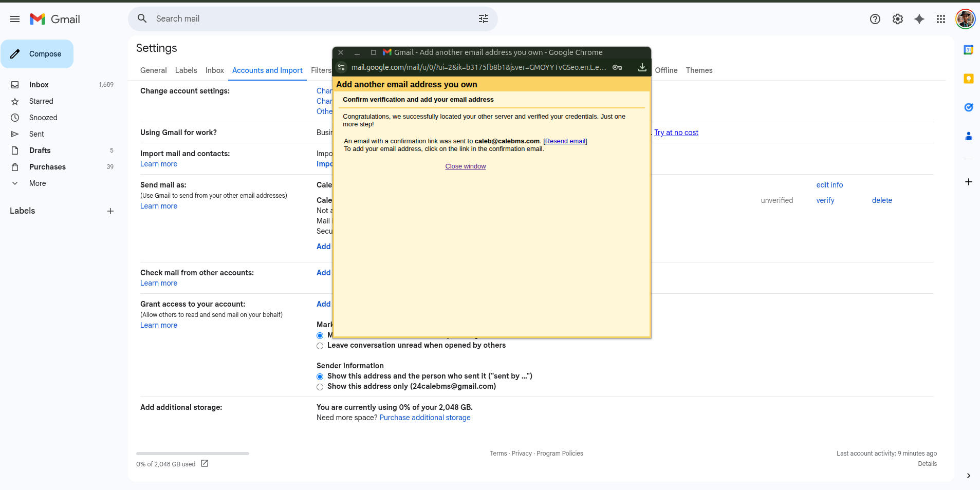Select Show this address only option
The height and width of the screenshot is (490, 980).
[320, 387]
